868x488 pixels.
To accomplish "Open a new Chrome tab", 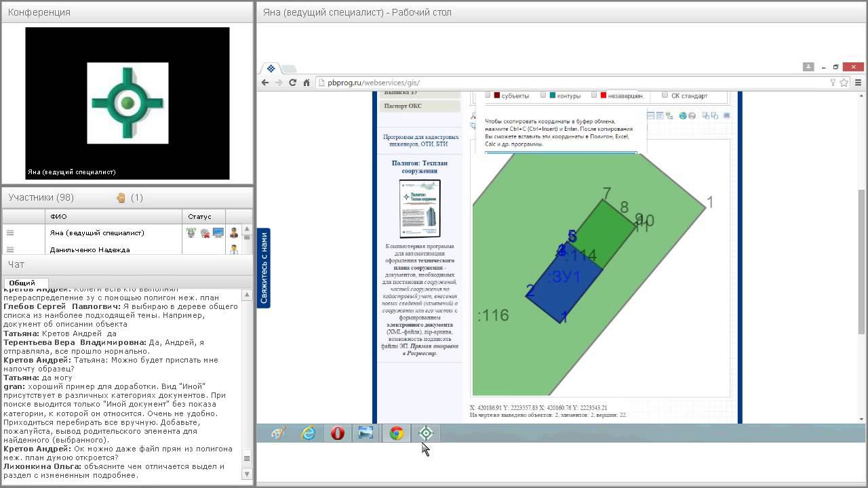I will tap(289, 68).
